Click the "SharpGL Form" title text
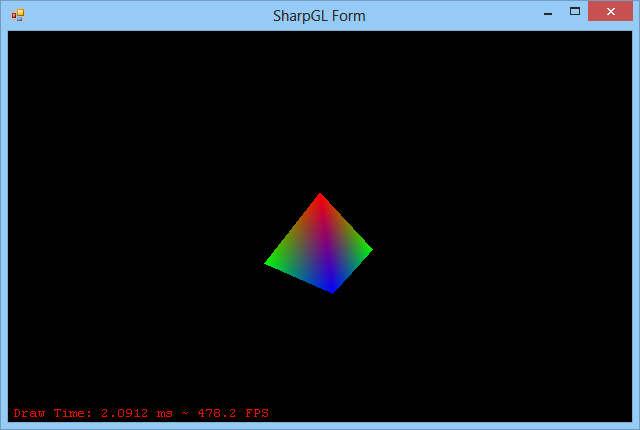The image size is (640, 430). pyautogui.click(x=319, y=16)
